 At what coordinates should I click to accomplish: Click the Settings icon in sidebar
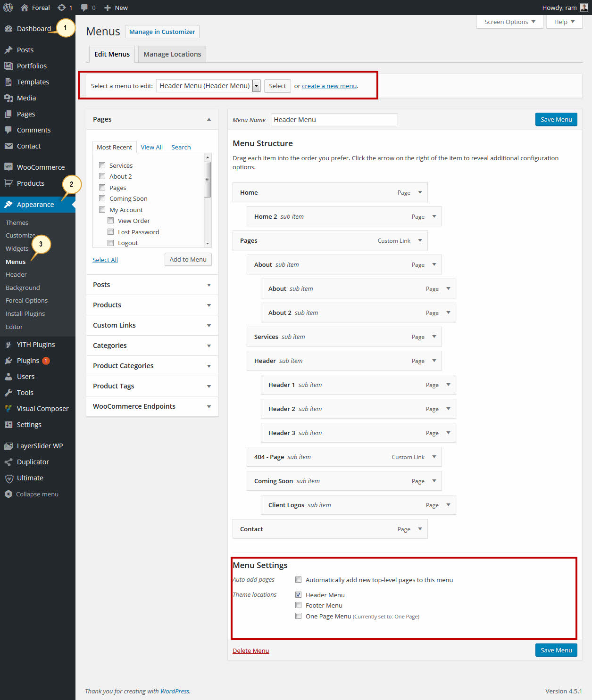8,425
